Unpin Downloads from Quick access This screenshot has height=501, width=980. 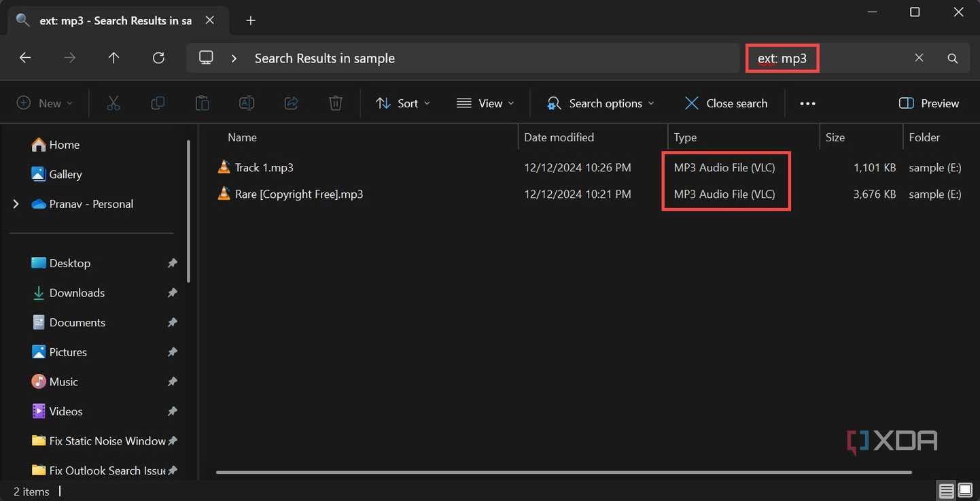point(173,293)
